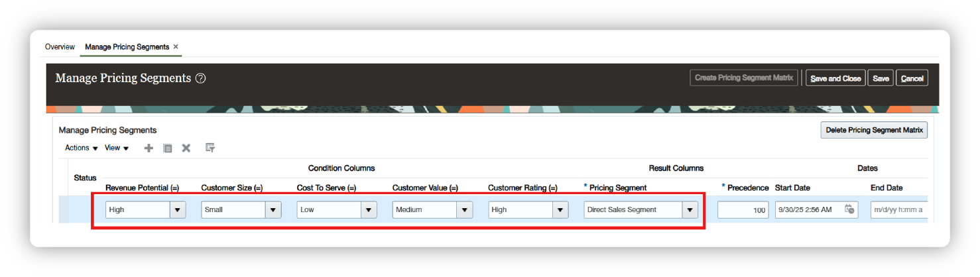Open the Start Date calendar picker icon
Screen dimensions: 980x277
coord(849,209)
